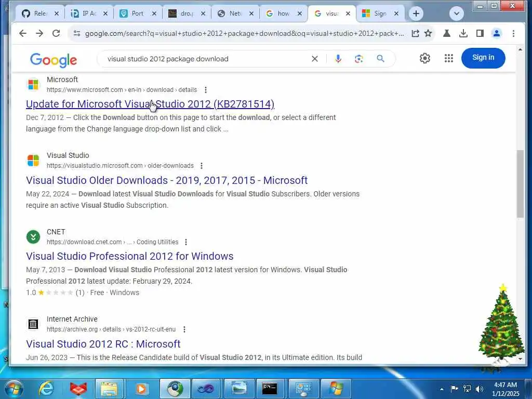This screenshot has width=532, height=399.
Task: Switch to the Port tab
Action: click(137, 14)
